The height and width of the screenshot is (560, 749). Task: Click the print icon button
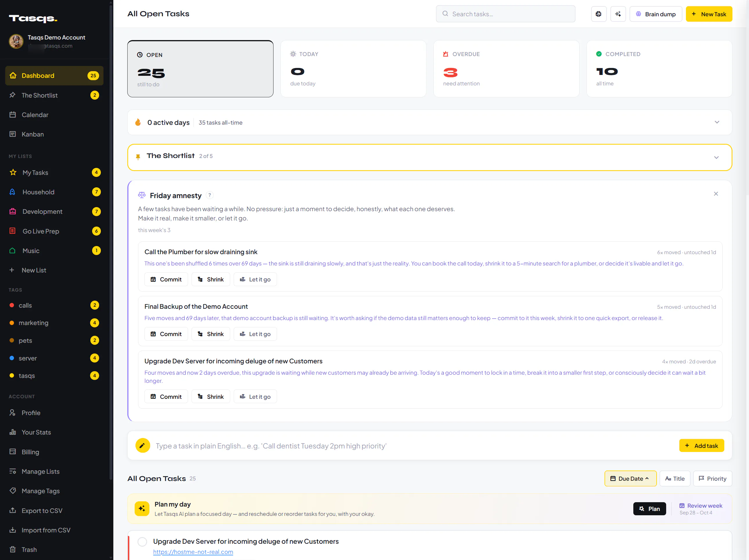pyautogui.click(x=598, y=14)
